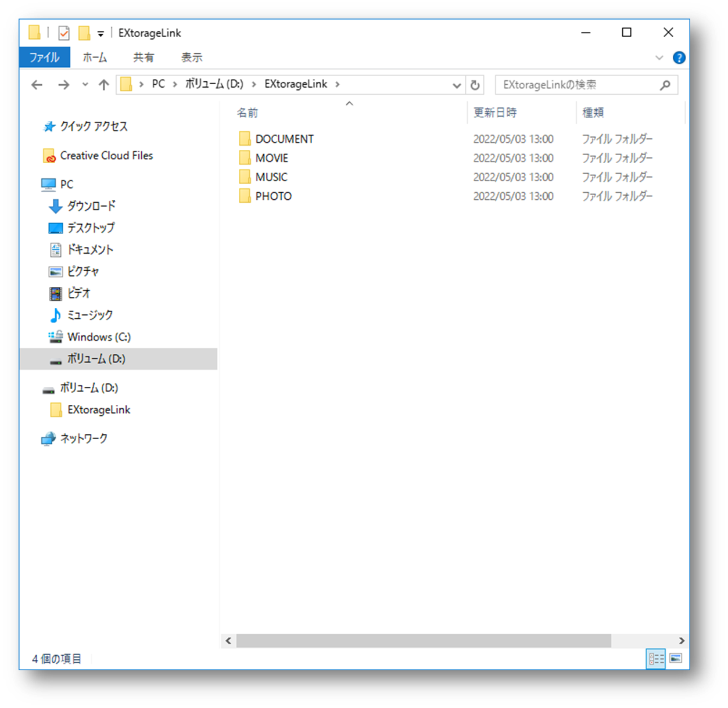Screen dimensions: 728x708
Task: Open the address bar history dropdown
Action: pyautogui.click(x=457, y=85)
